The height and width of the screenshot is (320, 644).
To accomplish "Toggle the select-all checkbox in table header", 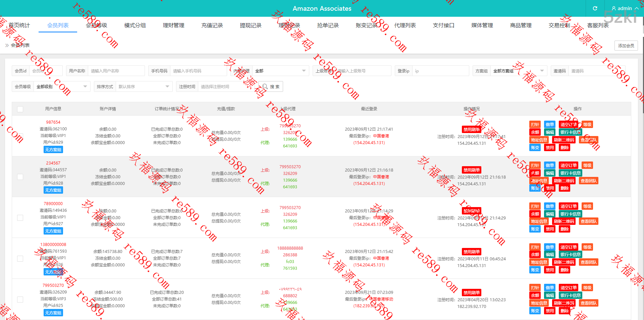I will (x=20, y=109).
